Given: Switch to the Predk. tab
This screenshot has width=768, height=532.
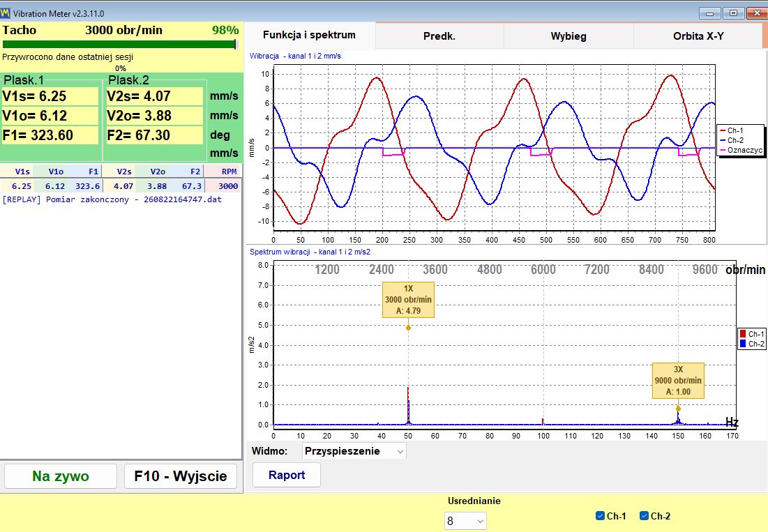Looking at the screenshot, I should (x=439, y=36).
